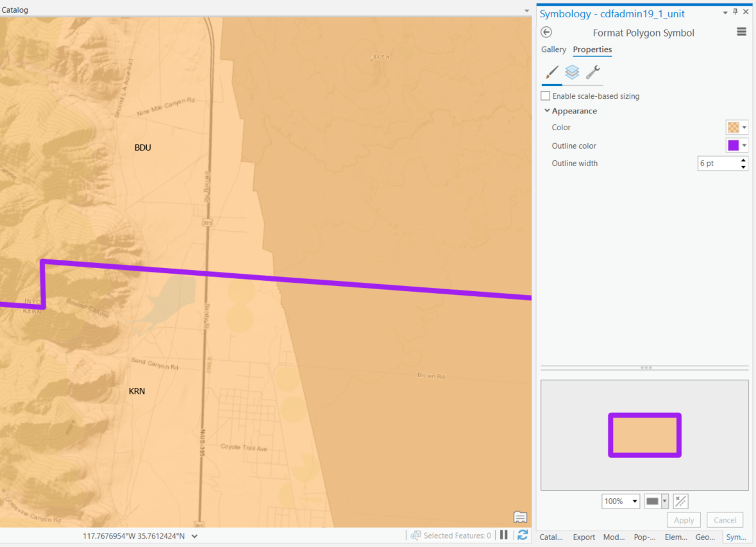Pin the Symbology pane
Screen dimensions: 756x547
[735, 11]
